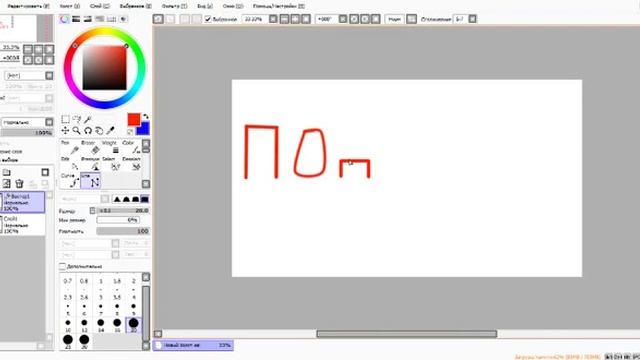The image size is (640, 360).
Task: Delete layer with trash icon
Action: [19, 184]
